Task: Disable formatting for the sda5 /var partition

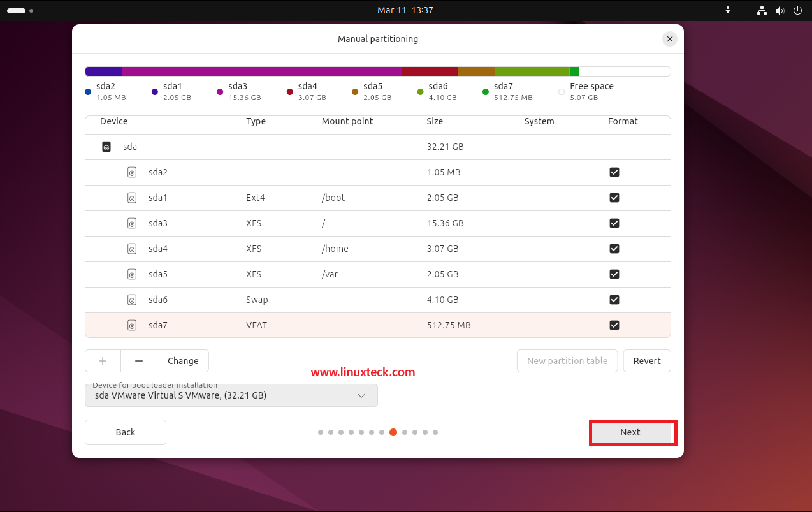Action: pos(614,274)
